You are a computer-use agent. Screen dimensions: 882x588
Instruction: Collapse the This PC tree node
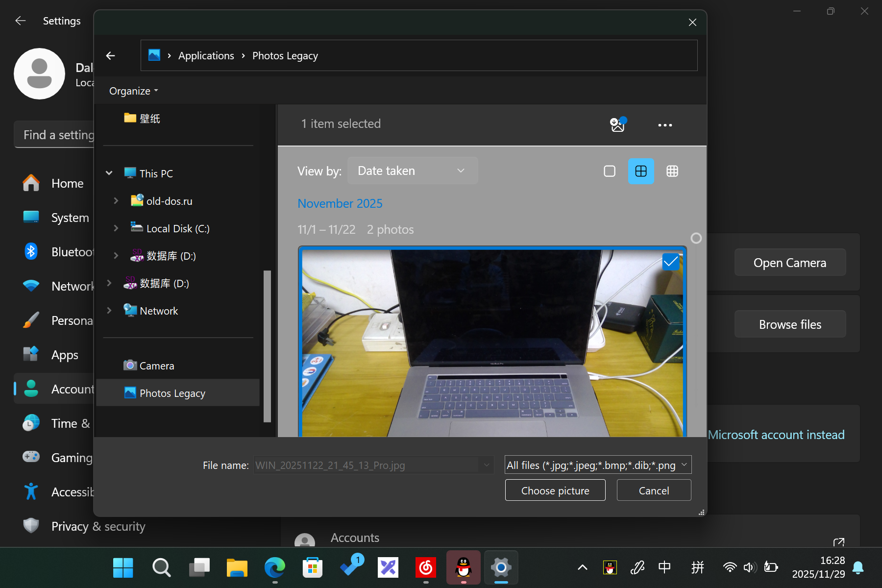[x=109, y=173]
